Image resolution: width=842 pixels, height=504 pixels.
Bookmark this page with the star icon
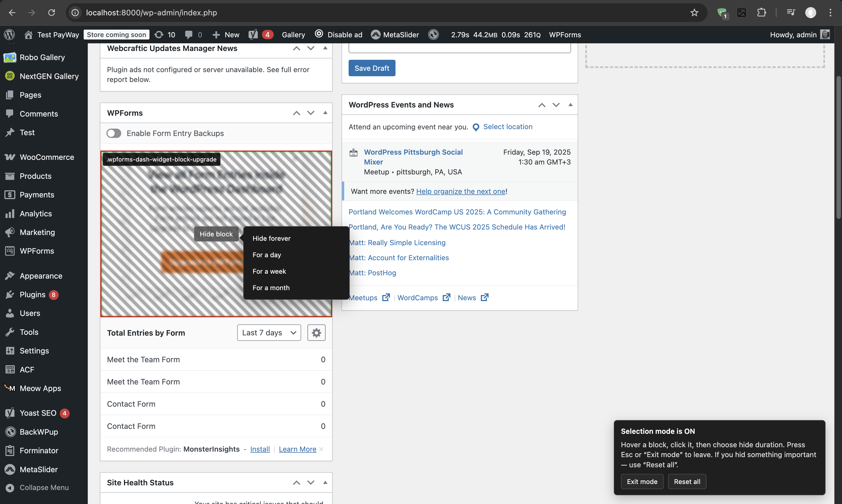point(694,13)
